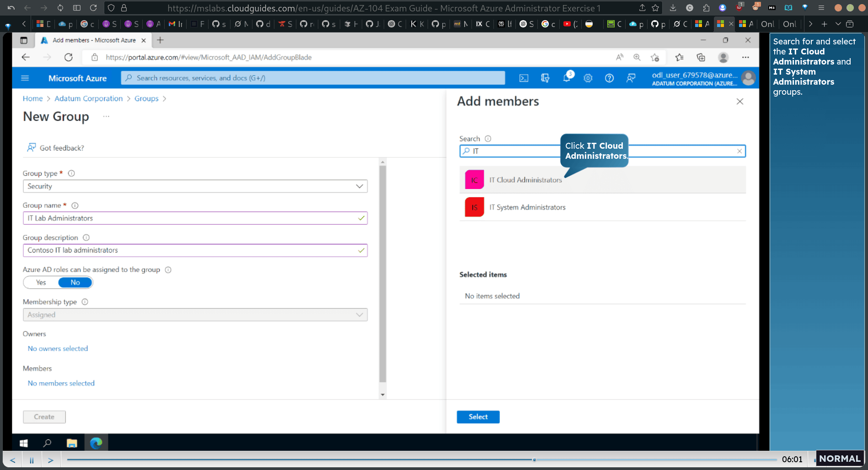Click the NORMAL speed button
The height and width of the screenshot is (470, 868).
click(840, 459)
